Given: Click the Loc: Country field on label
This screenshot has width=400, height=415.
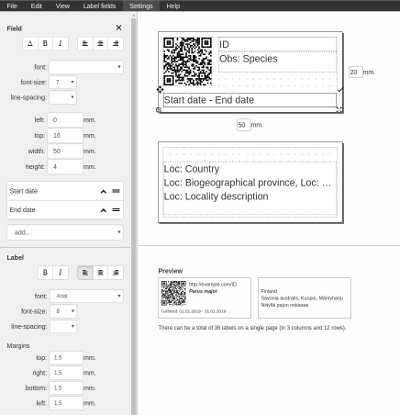Looking at the screenshot, I should [x=191, y=169].
